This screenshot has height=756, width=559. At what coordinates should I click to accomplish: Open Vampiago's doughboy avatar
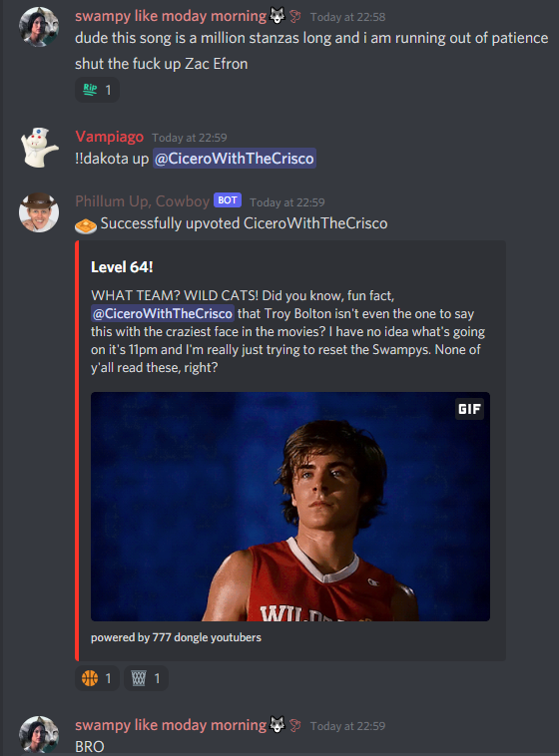[39, 148]
